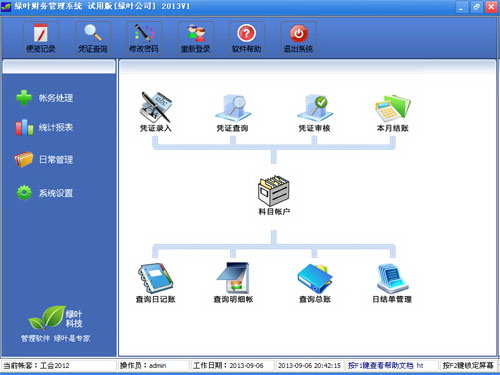The width and height of the screenshot is (500, 375).
Task: Click status text 当前帐套：工会2012
Action: coord(36,366)
